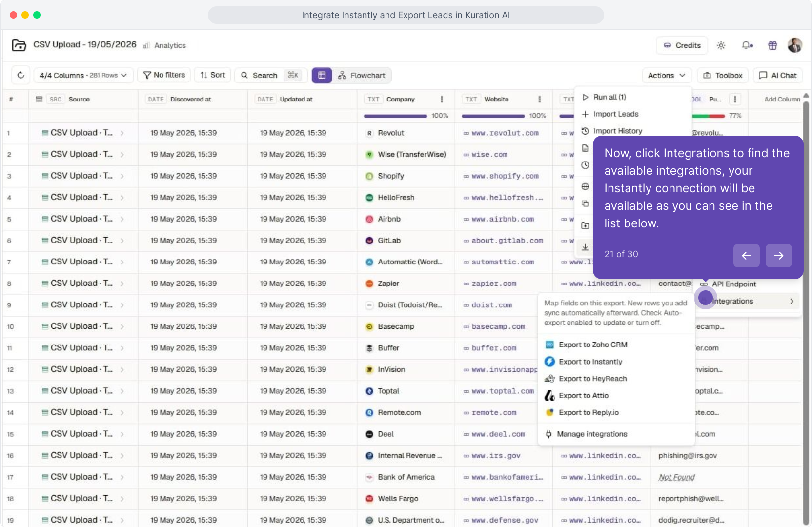Expand row 17 source chevron
Viewport: 812px width, 527px height.
pyautogui.click(x=122, y=477)
